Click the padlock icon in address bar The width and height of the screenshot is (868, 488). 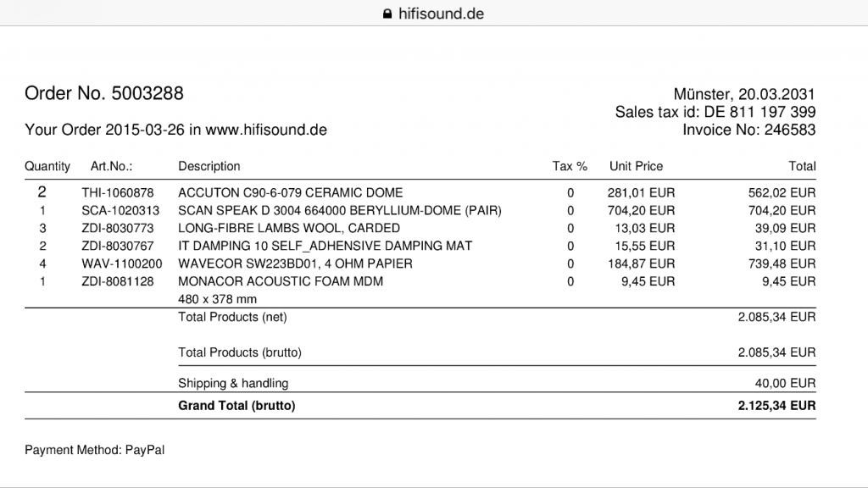pyautogui.click(x=387, y=14)
